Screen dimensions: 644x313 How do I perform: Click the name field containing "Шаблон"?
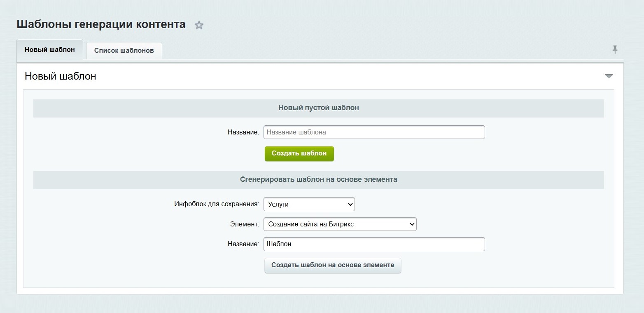pyautogui.click(x=374, y=244)
